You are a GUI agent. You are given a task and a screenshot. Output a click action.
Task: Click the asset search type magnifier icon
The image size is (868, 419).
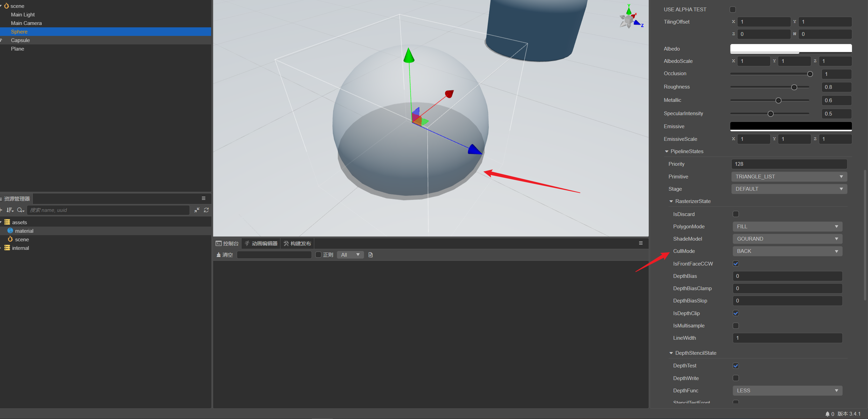coord(20,210)
